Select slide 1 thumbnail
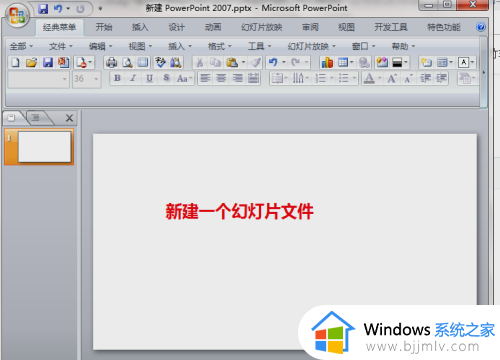Screen dimensions: 500x360 (39, 147)
